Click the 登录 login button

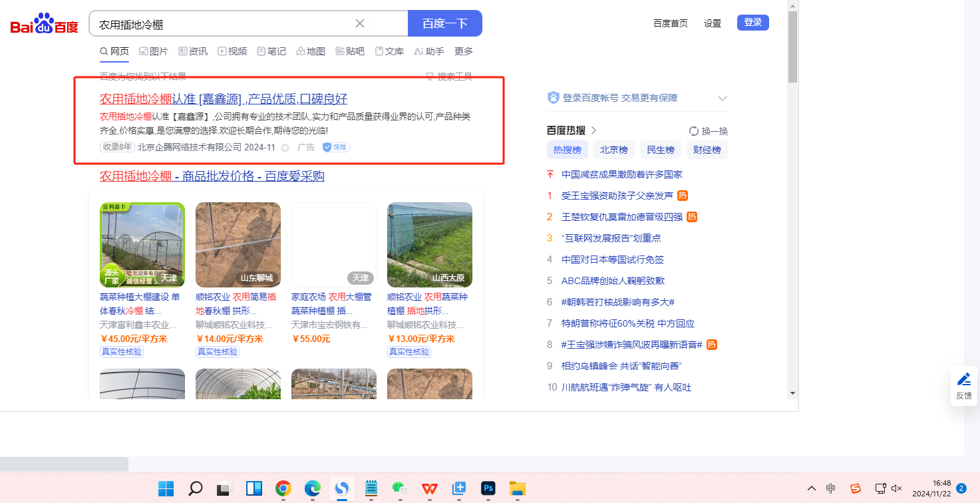click(x=752, y=23)
